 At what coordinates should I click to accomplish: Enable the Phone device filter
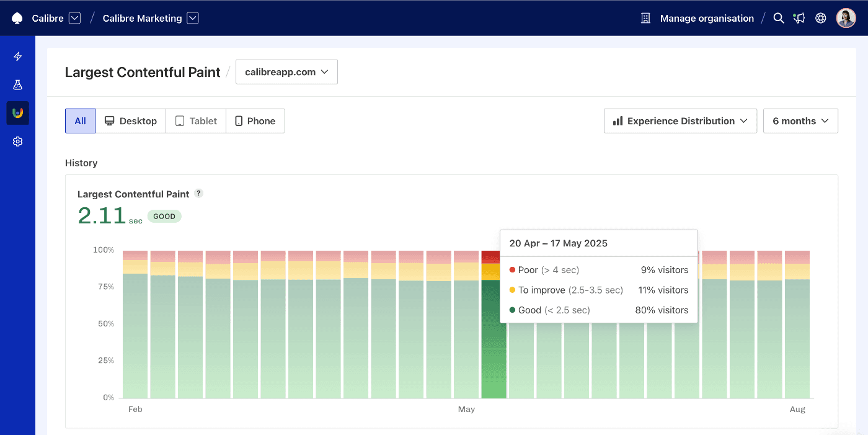(x=255, y=120)
